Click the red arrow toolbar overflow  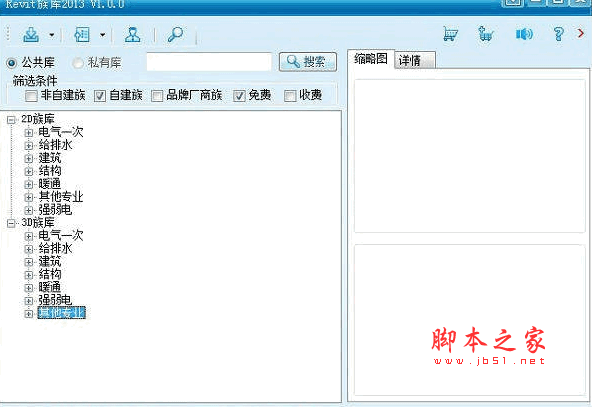tap(581, 33)
